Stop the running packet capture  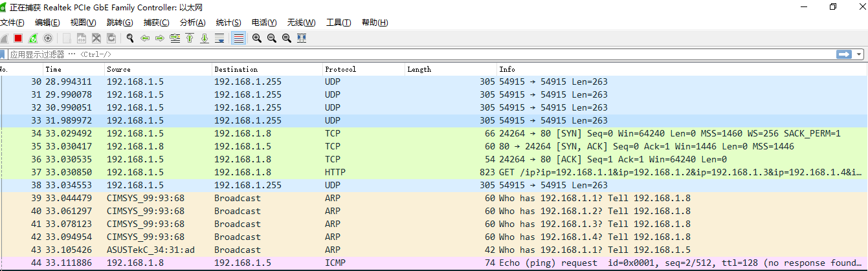(x=18, y=38)
